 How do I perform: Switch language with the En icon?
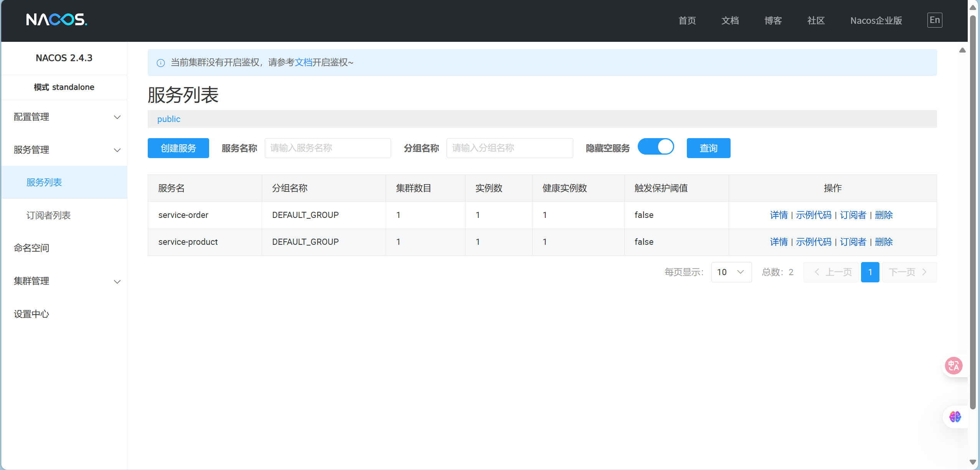[934, 20]
